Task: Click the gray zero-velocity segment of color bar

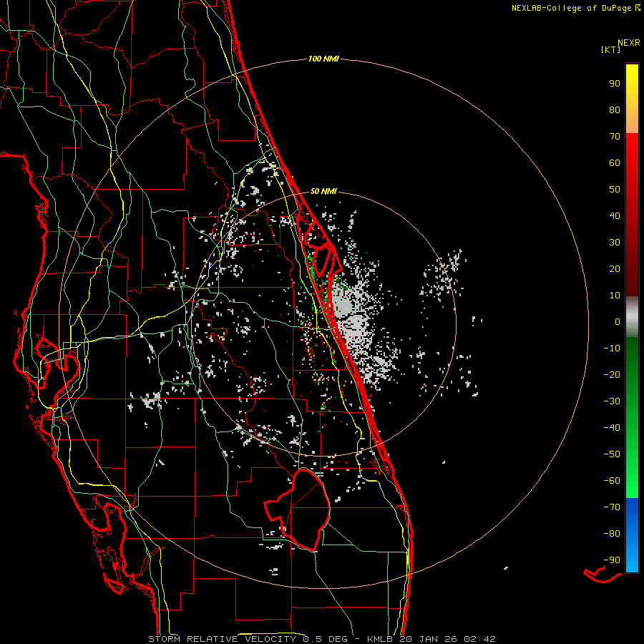Action: [632, 317]
